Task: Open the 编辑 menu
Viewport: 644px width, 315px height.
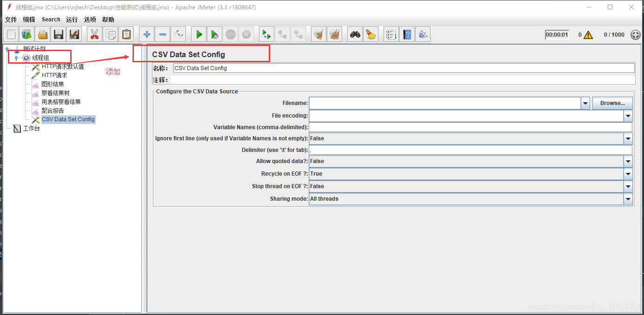Action: coord(29,20)
